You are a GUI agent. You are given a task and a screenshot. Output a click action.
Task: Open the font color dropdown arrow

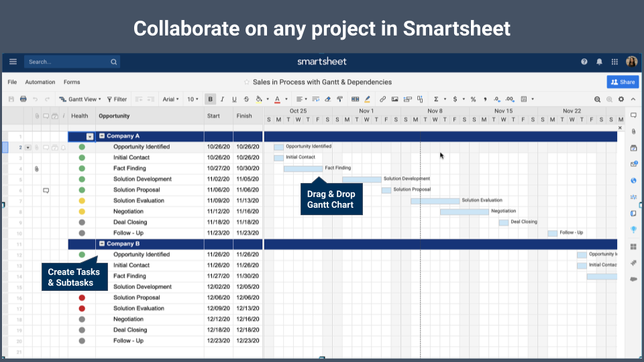286,99
